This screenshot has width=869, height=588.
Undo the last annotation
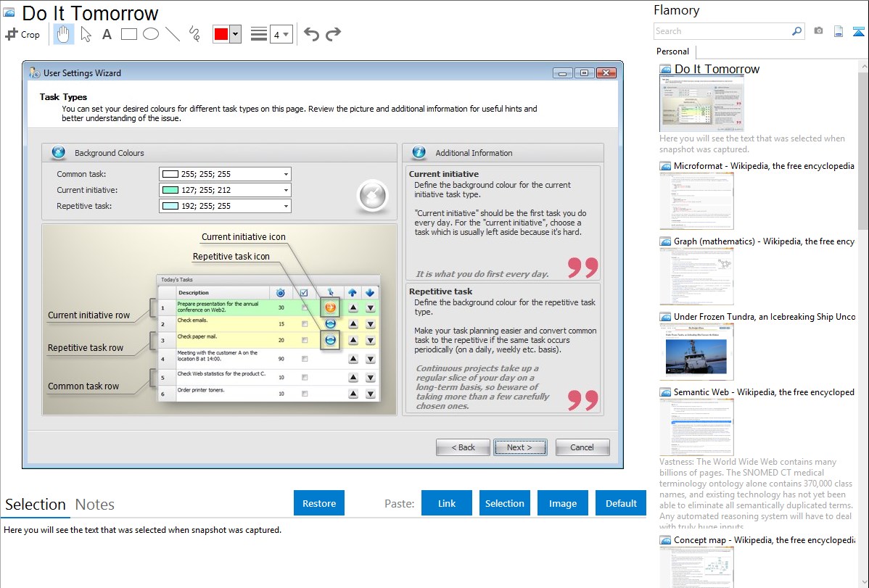click(x=311, y=34)
